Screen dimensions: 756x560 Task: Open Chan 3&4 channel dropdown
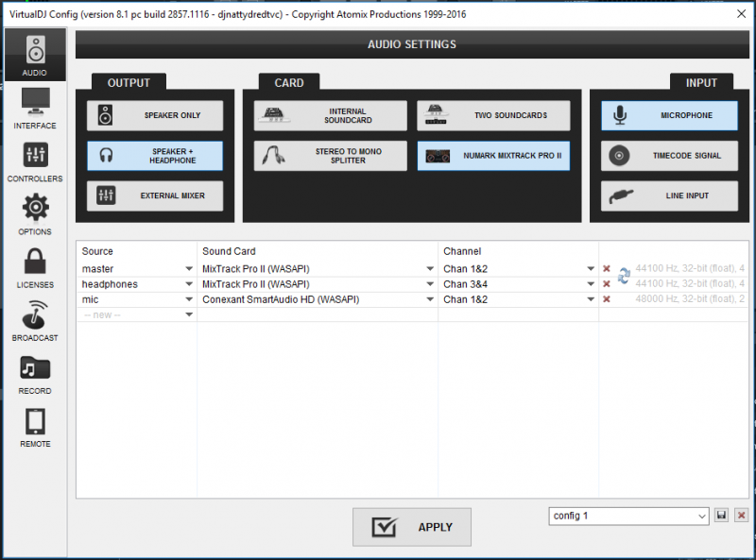click(591, 284)
